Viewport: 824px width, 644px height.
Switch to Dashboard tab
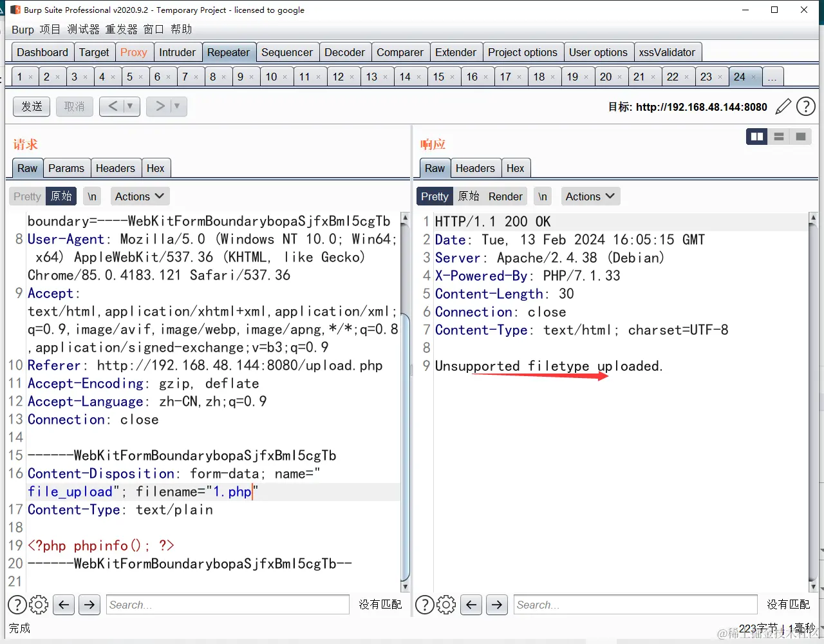pos(42,53)
